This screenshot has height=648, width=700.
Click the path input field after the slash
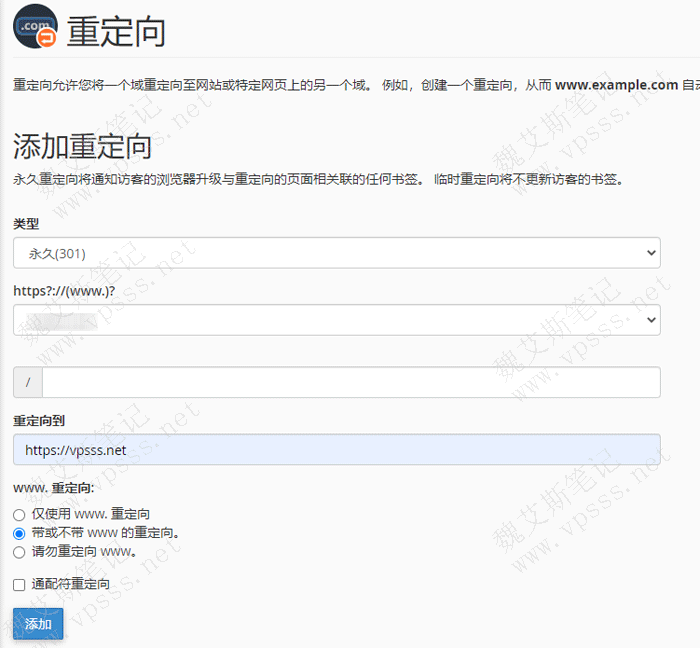[x=350, y=383]
